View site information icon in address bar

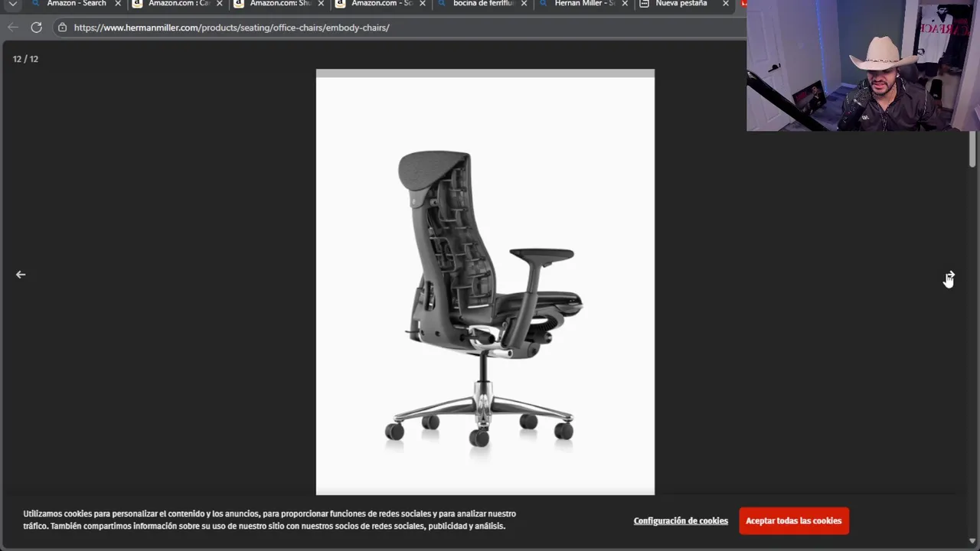pyautogui.click(x=62, y=28)
